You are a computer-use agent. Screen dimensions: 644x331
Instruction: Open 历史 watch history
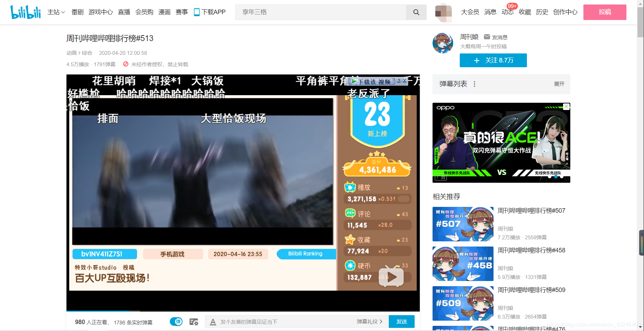pyautogui.click(x=542, y=12)
